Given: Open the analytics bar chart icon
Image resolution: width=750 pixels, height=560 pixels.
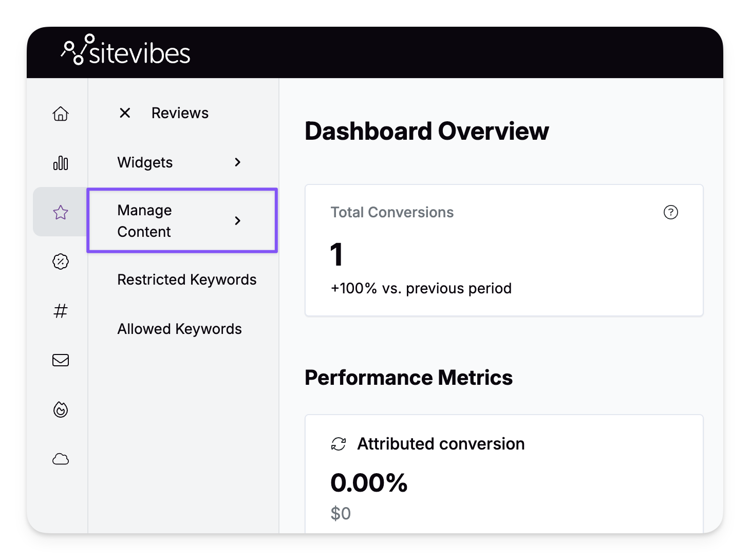Looking at the screenshot, I should point(61,163).
